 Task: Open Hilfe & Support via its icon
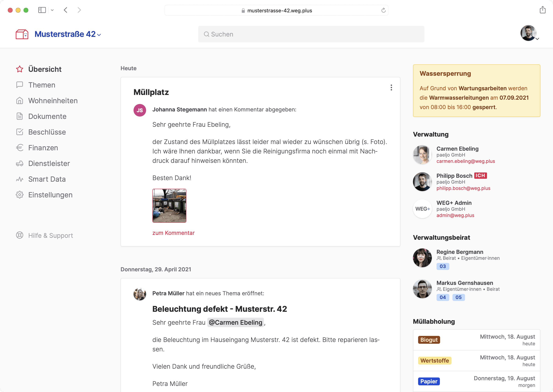click(x=20, y=235)
